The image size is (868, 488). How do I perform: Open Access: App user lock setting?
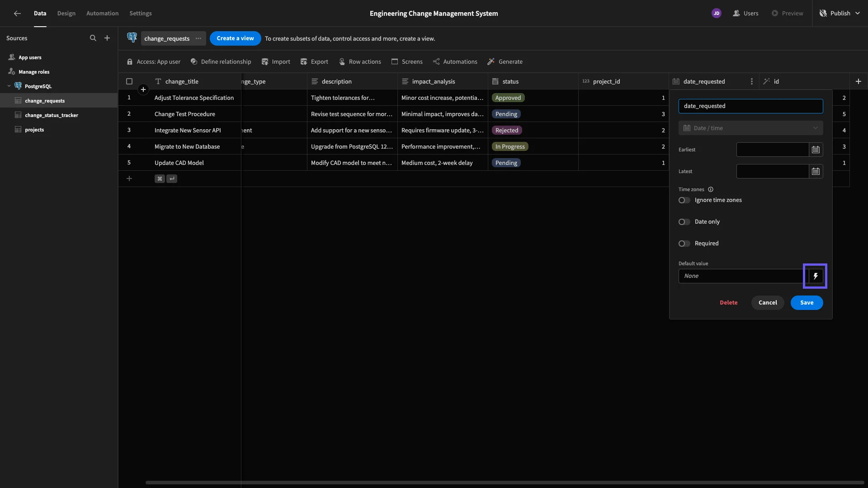(154, 61)
